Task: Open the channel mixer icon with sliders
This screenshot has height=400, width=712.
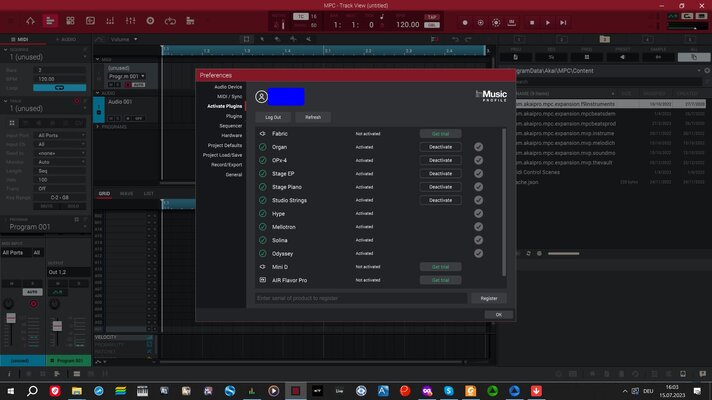Action: point(130,21)
